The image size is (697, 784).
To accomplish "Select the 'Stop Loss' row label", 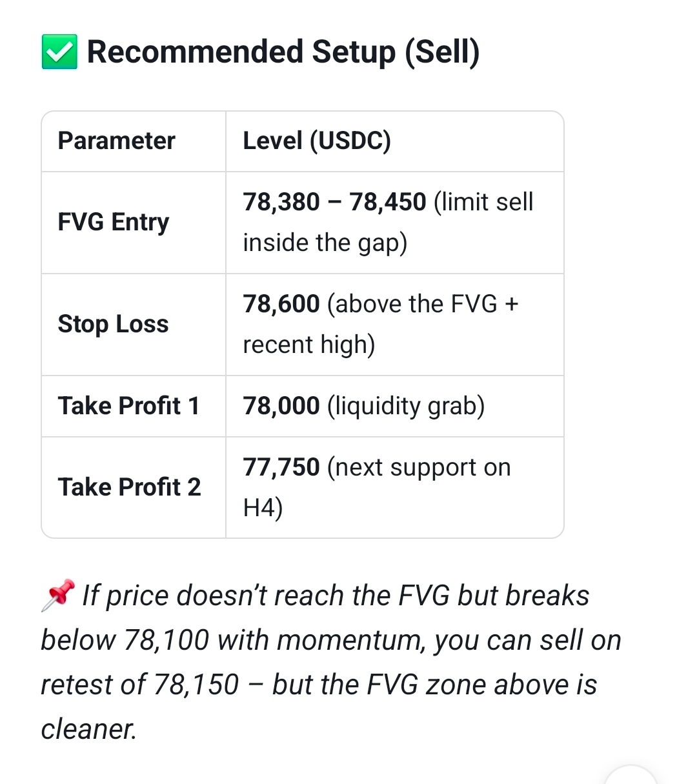I will (x=113, y=324).
